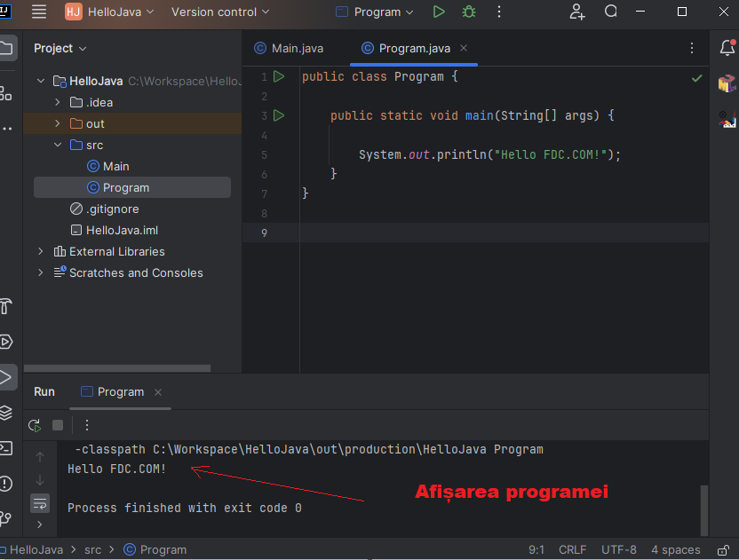Stop the running process in Run panel
Image resolution: width=739 pixels, height=560 pixels.
(x=58, y=425)
